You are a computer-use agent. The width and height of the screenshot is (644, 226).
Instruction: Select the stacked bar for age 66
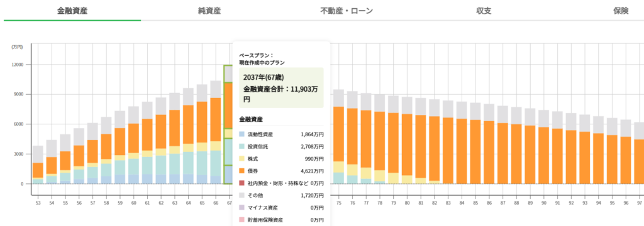point(216,132)
